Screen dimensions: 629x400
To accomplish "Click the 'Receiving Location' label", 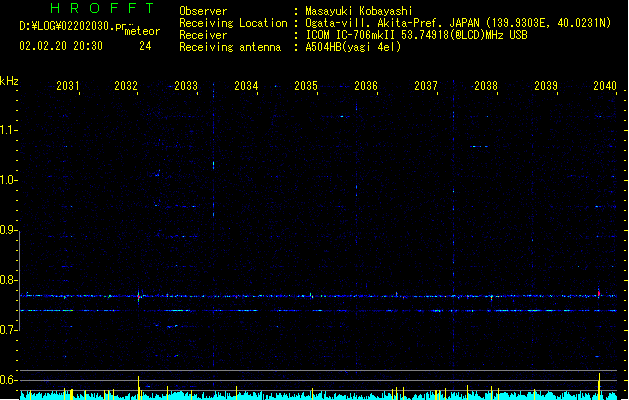I will (233, 23).
